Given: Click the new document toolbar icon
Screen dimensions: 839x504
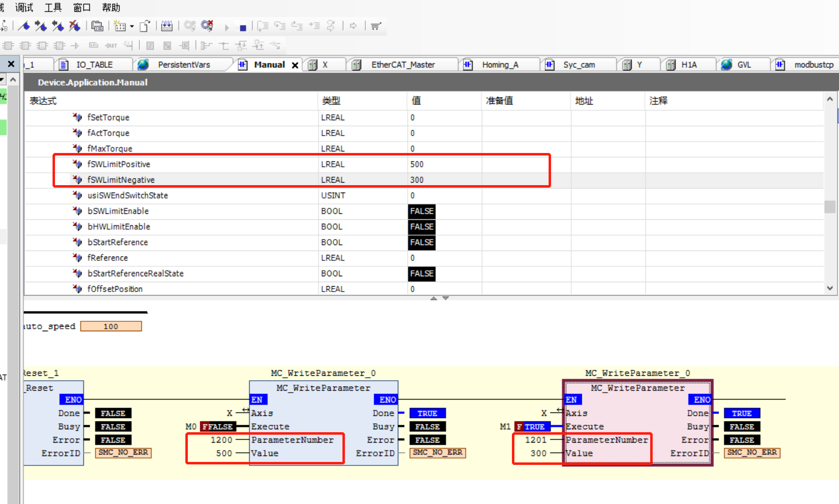Looking at the screenshot, I should 145,26.
